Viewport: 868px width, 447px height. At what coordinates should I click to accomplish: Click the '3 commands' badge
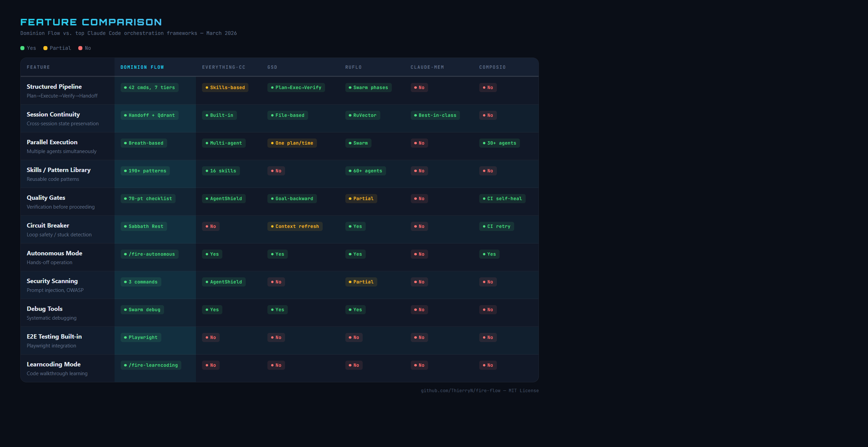pyautogui.click(x=141, y=282)
